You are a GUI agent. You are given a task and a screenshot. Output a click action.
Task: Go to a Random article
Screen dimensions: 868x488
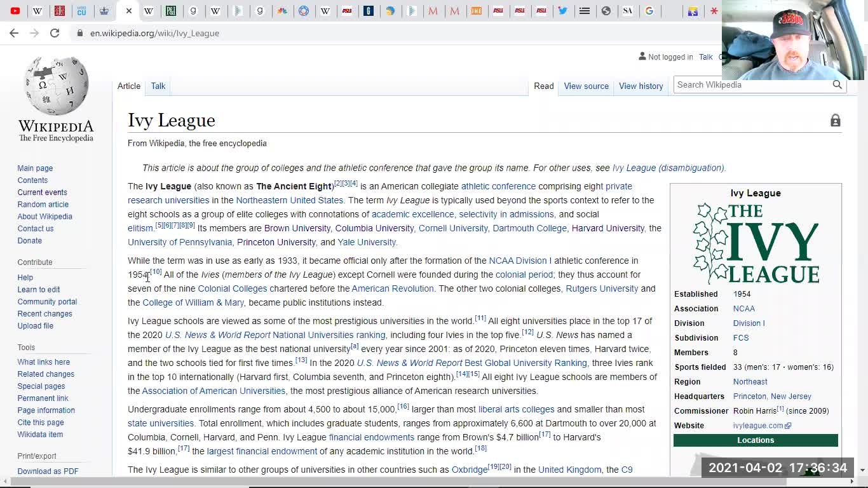click(43, 205)
